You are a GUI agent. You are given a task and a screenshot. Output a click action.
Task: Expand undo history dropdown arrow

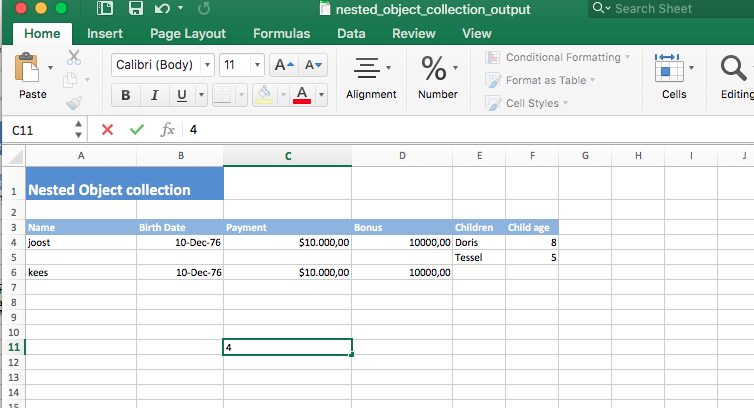click(180, 8)
